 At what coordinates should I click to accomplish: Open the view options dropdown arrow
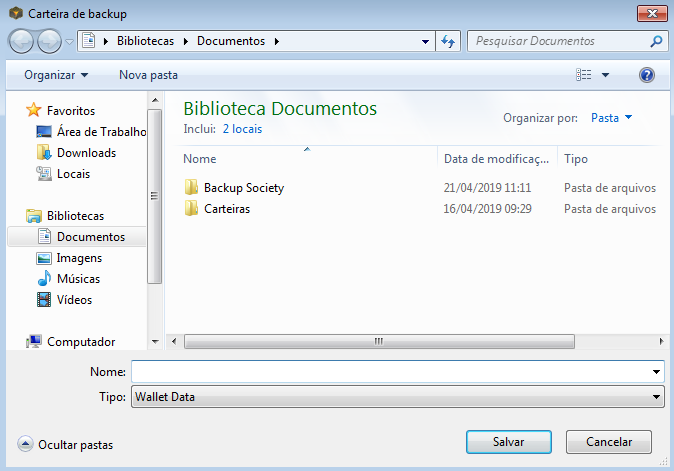tap(605, 75)
